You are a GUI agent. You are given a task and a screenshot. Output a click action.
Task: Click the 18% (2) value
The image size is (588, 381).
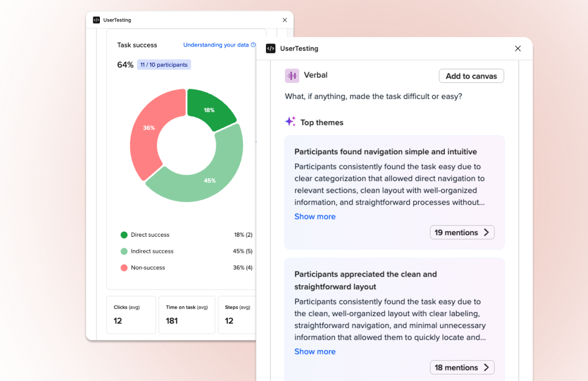[x=243, y=235]
